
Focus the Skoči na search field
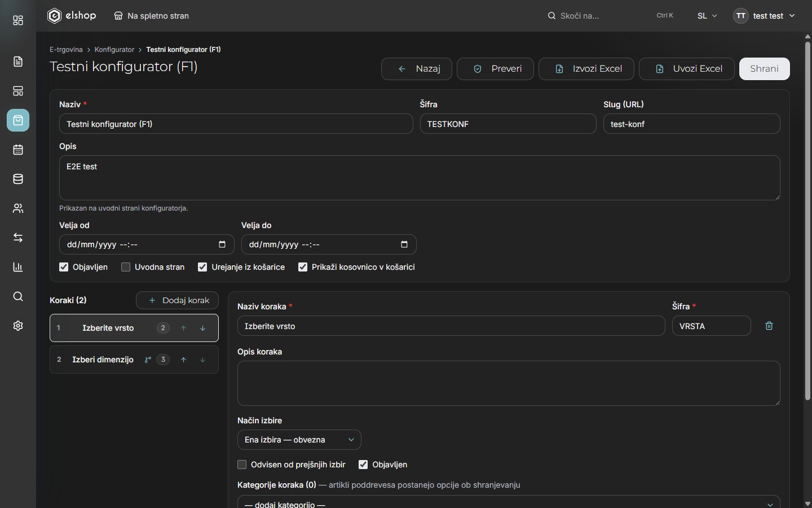click(611, 16)
